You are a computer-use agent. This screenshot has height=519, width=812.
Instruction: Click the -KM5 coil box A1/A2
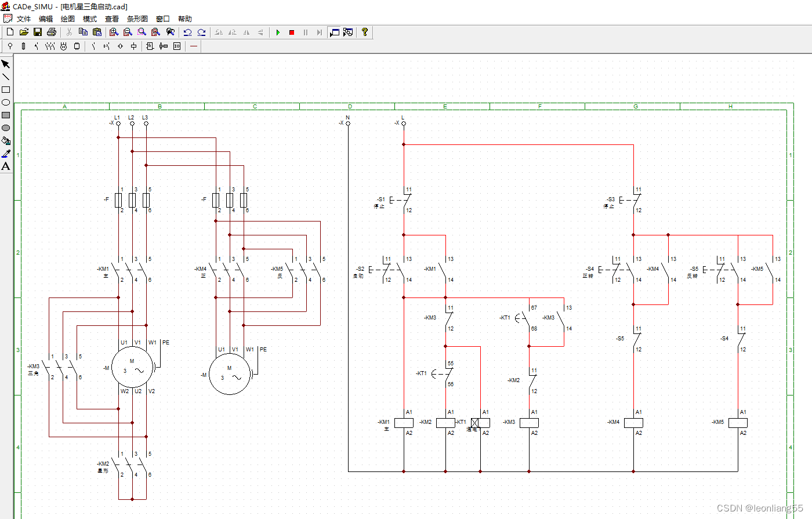pyautogui.click(x=738, y=423)
